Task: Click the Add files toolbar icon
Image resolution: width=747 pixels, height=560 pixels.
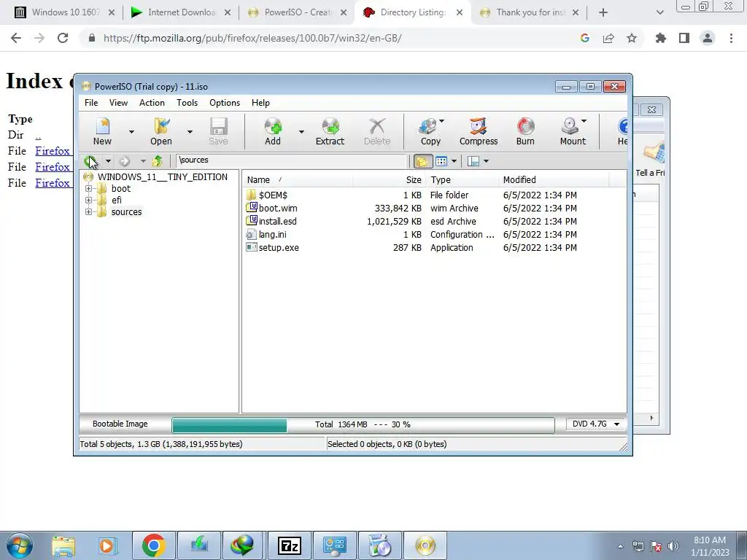Action: 273,131
